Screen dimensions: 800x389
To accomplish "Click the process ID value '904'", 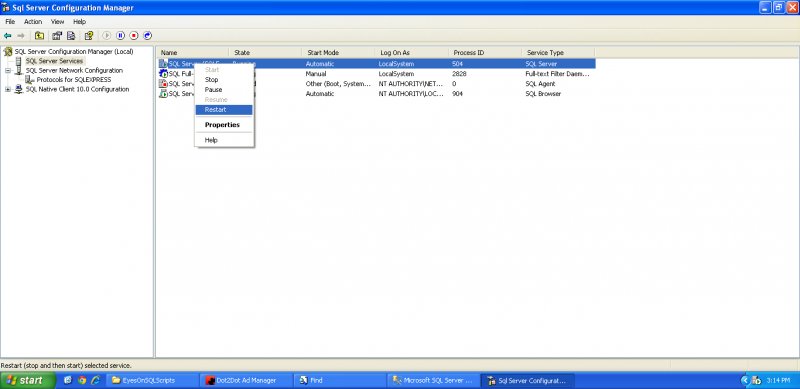I will (457, 94).
